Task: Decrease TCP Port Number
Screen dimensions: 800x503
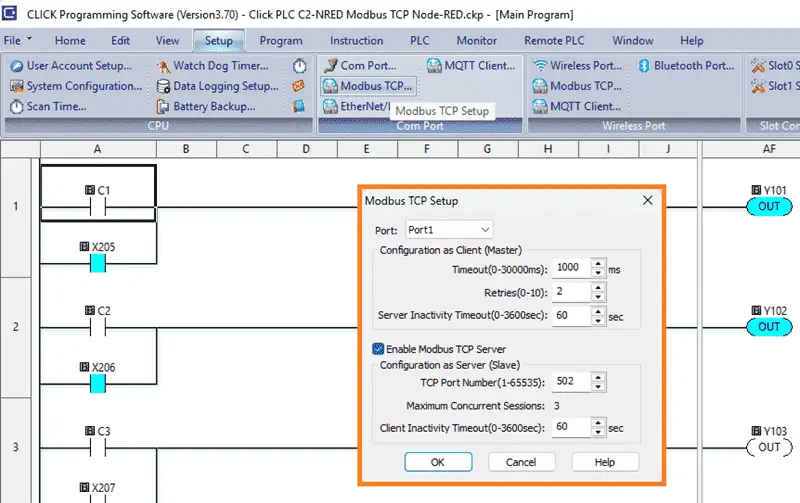Action: coord(598,386)
